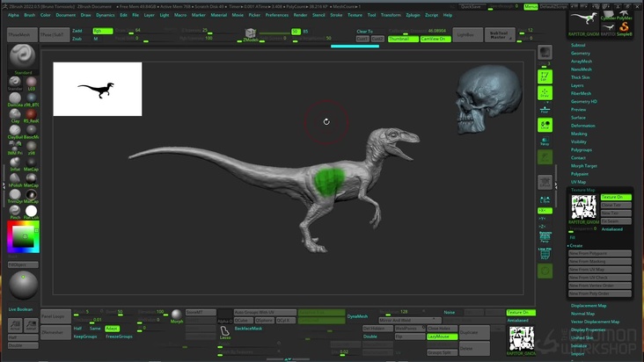The width and height of the screenshot is (644, 362).
Task: Choose the hPolish brush
Action: (x=15, y=178)
